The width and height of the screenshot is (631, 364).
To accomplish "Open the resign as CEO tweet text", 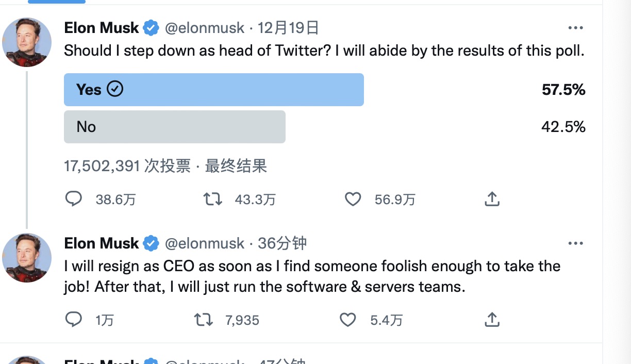I will click(x=312, y=276).
